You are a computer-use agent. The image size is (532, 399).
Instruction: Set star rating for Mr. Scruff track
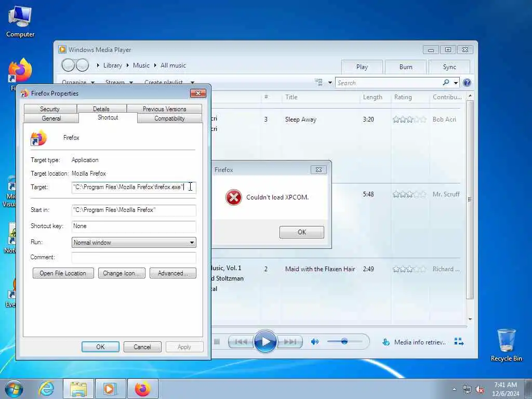(x=409, y=194)
